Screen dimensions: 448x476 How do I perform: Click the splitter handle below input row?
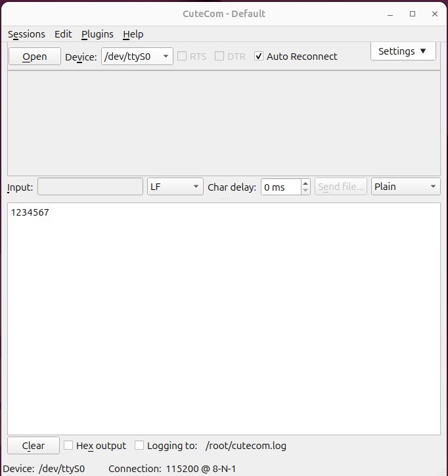pos(224,199)
